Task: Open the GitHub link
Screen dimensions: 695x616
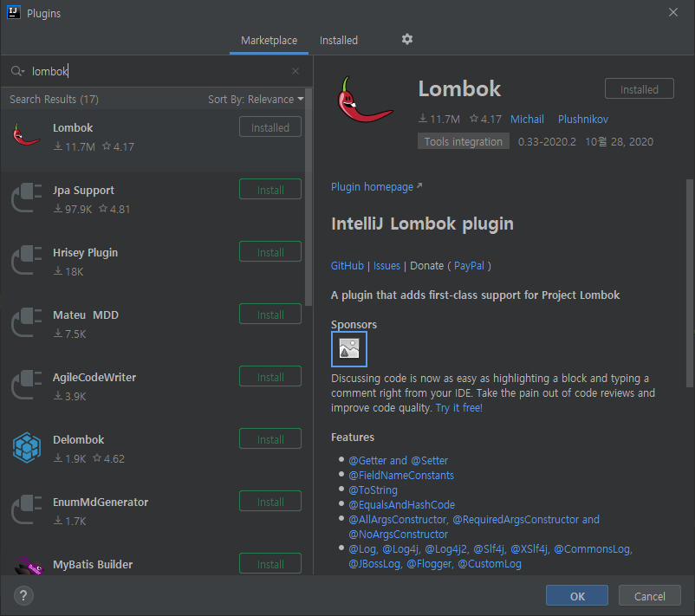Action: (x=347, y=265)
